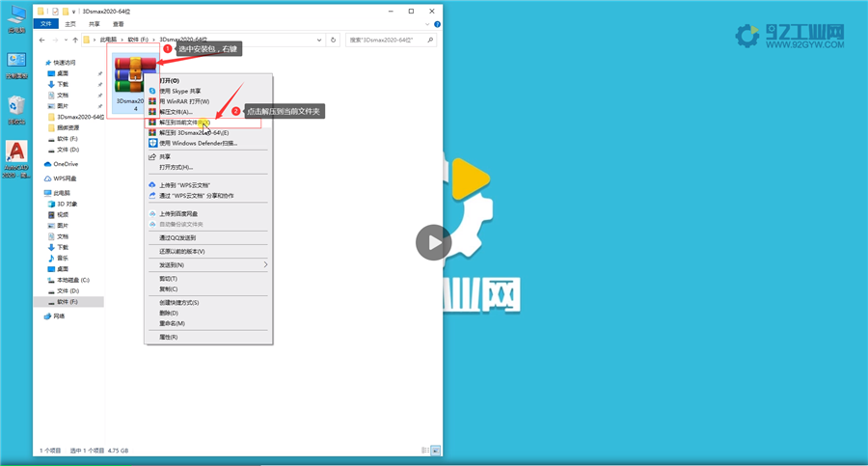
Task: Choose 打开(O) in the context menu
Action: [208, 81]
